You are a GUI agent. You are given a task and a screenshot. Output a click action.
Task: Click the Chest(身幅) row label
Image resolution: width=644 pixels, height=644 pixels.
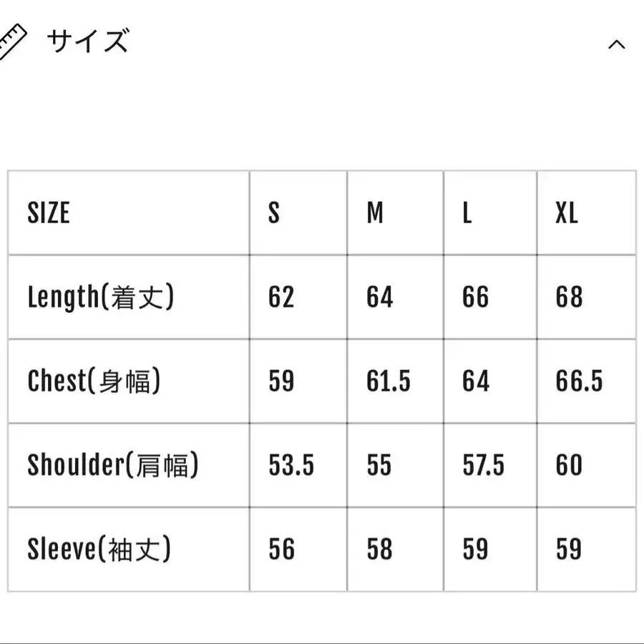tap(93, 381)
